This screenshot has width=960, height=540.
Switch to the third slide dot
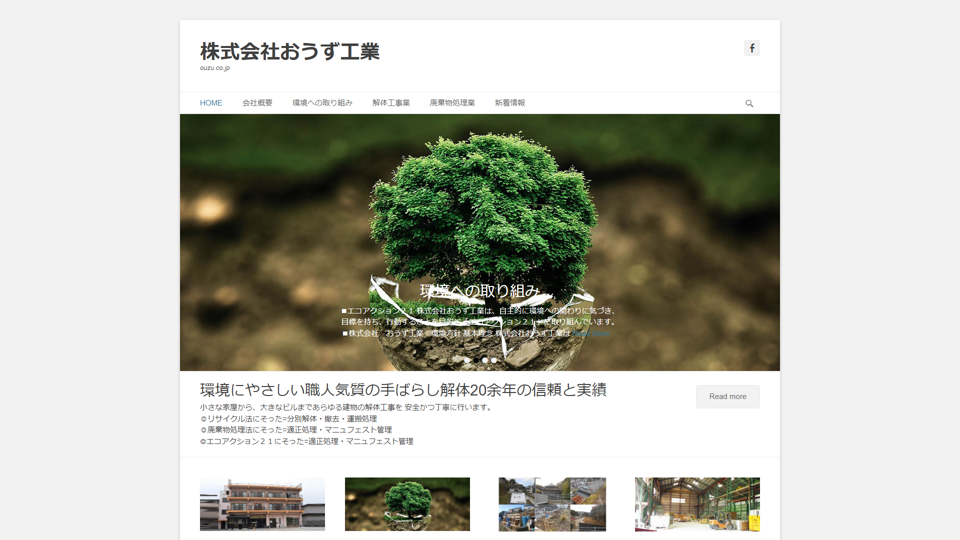point(485,360)
